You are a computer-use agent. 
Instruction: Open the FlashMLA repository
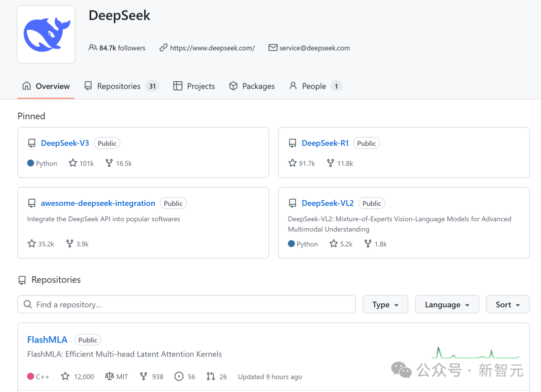click(x=47, y=340)
